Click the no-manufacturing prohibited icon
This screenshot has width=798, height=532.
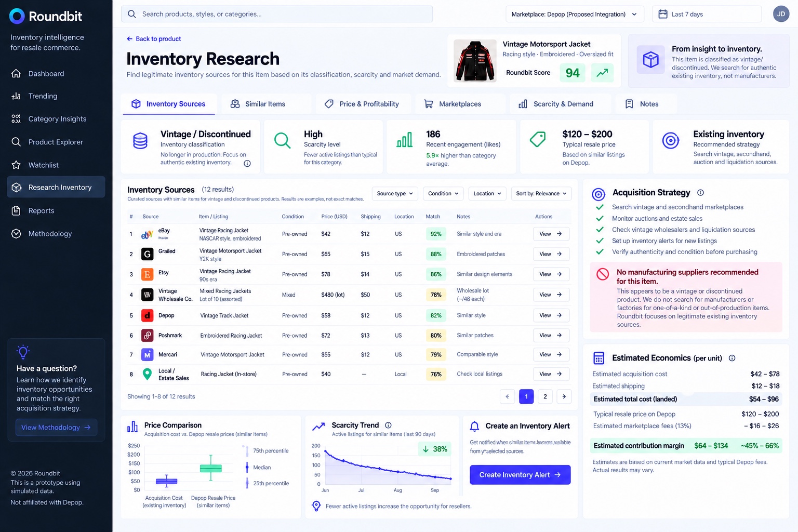click(x=603, y=274)
